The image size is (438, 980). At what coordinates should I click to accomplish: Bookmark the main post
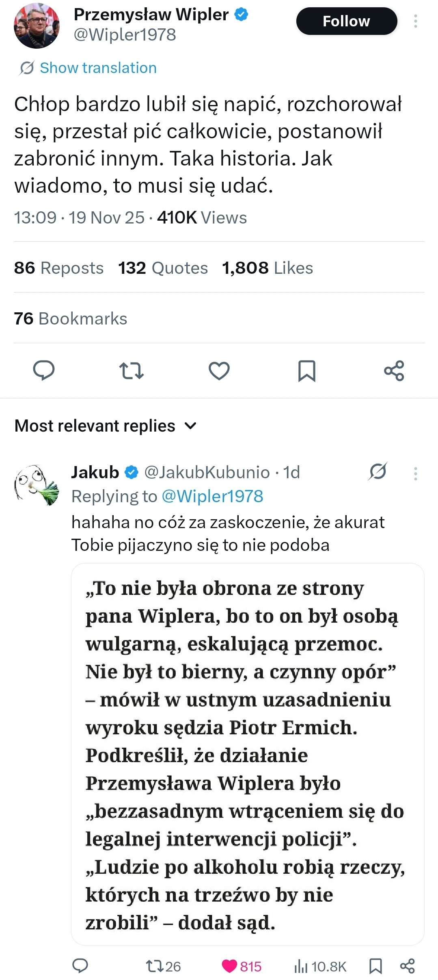tap(306, 370)
